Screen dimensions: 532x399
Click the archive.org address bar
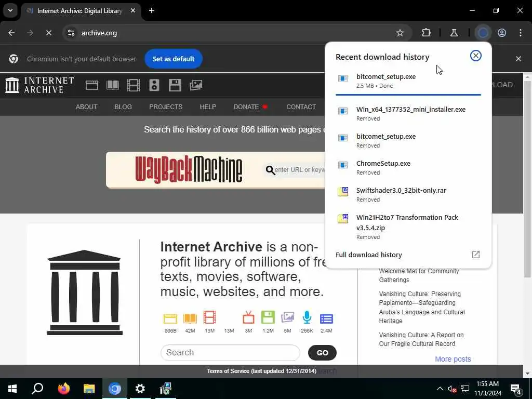[x=237, y=33]
